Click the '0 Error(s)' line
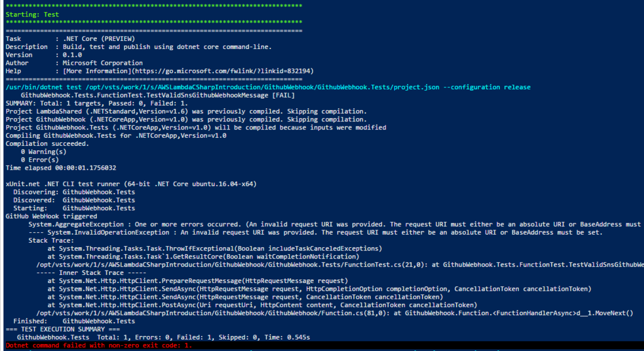644x351 pixels. click(40, 160)
